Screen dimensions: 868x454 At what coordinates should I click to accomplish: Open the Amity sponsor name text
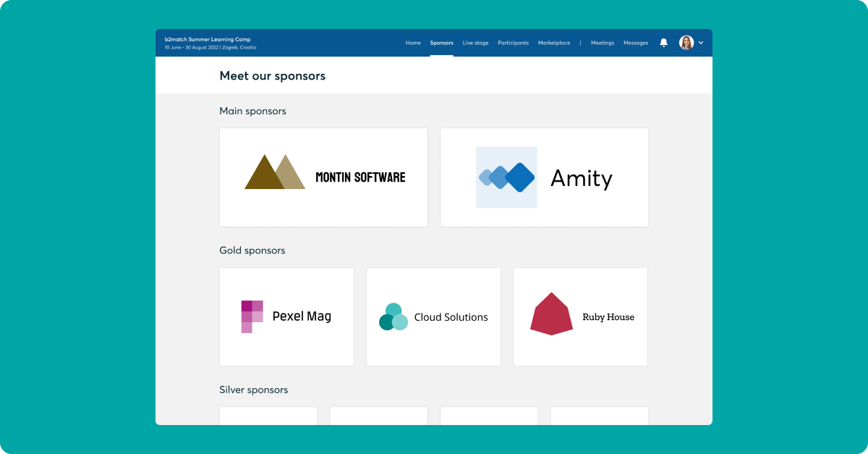click(581, 178)
